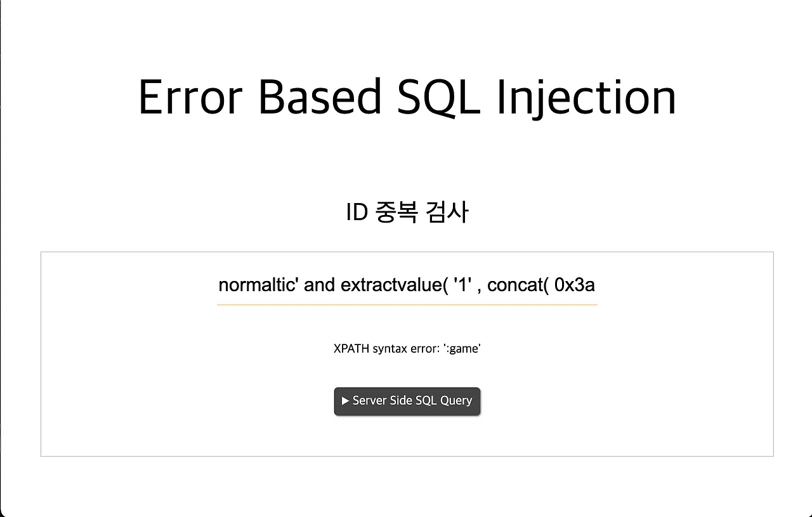Click the yellow underline below the input field

(x=407, y=305)
